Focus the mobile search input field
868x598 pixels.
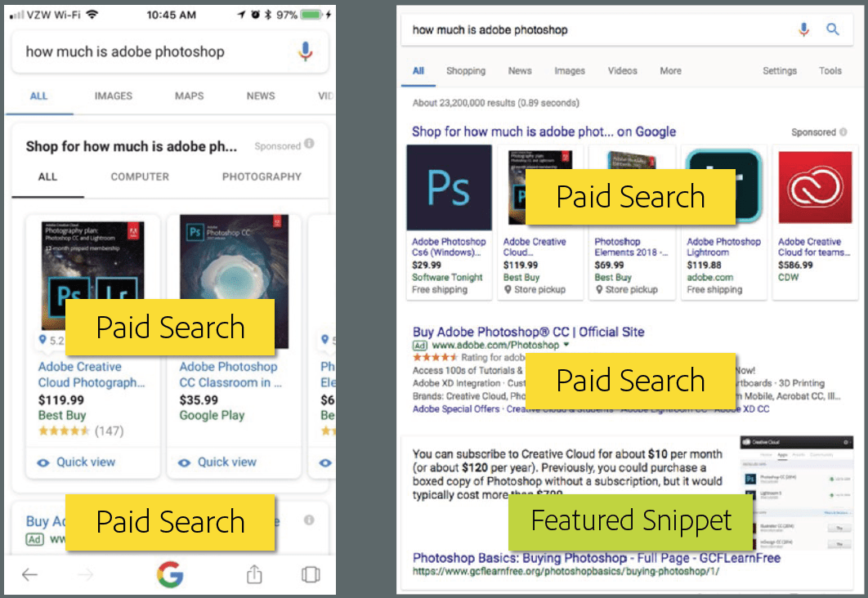[x=169, y=51]
